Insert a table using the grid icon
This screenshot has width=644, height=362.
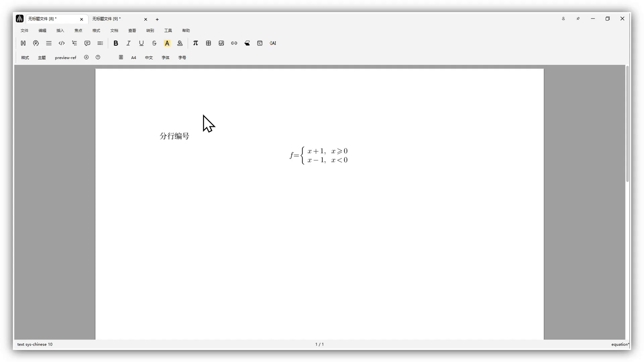(x=208, y=43)
